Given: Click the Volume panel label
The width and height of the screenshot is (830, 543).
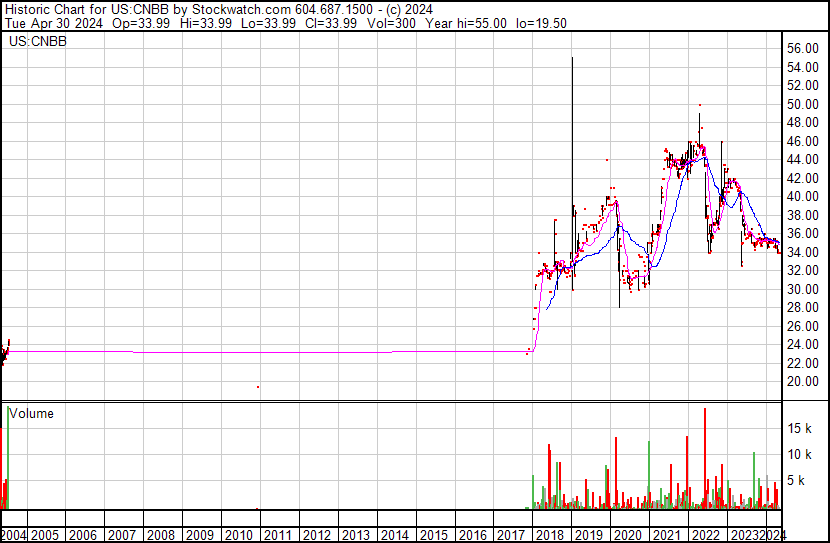Looking at the screenshot, I should pyautogui.click(x=33, y=413).
